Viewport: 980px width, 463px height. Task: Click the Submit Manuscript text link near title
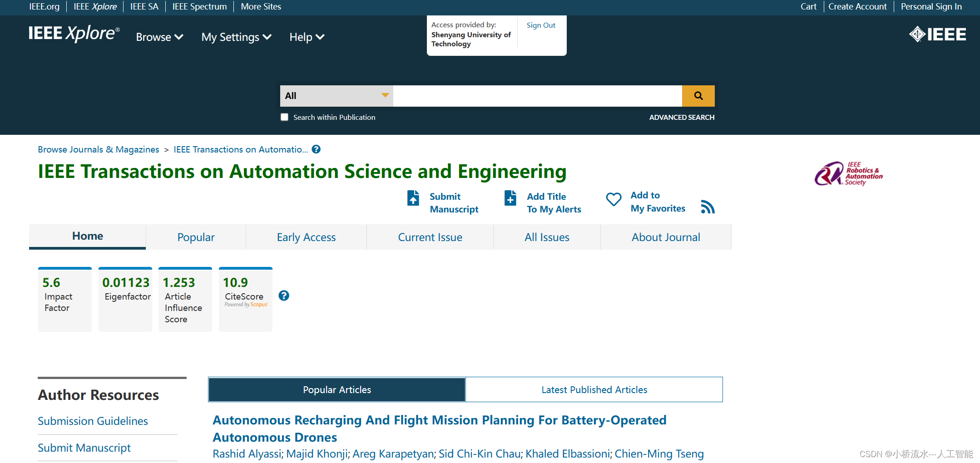pos(454,203)
